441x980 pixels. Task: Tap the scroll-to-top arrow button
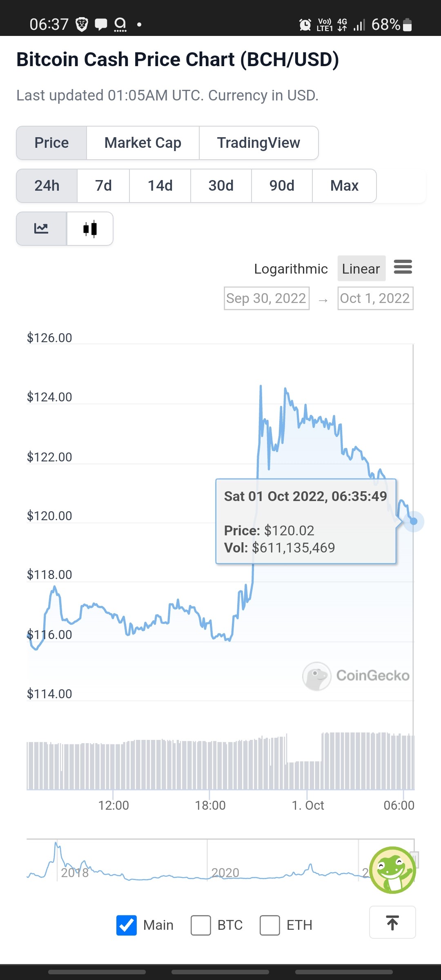click(392, 922)
